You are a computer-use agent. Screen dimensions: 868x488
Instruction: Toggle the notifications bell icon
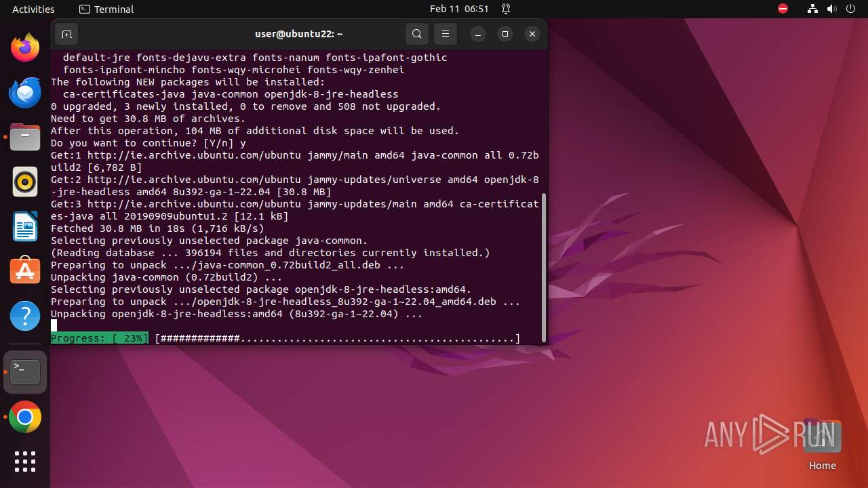click(506, 9)
